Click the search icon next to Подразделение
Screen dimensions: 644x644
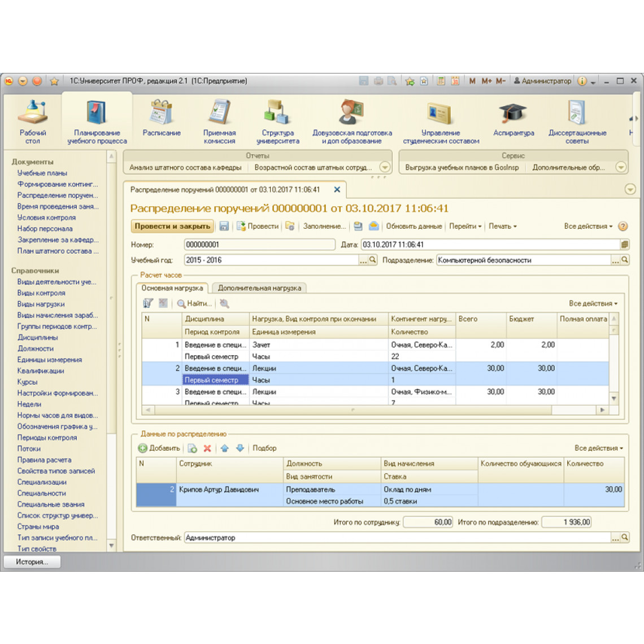pos(624,260)
